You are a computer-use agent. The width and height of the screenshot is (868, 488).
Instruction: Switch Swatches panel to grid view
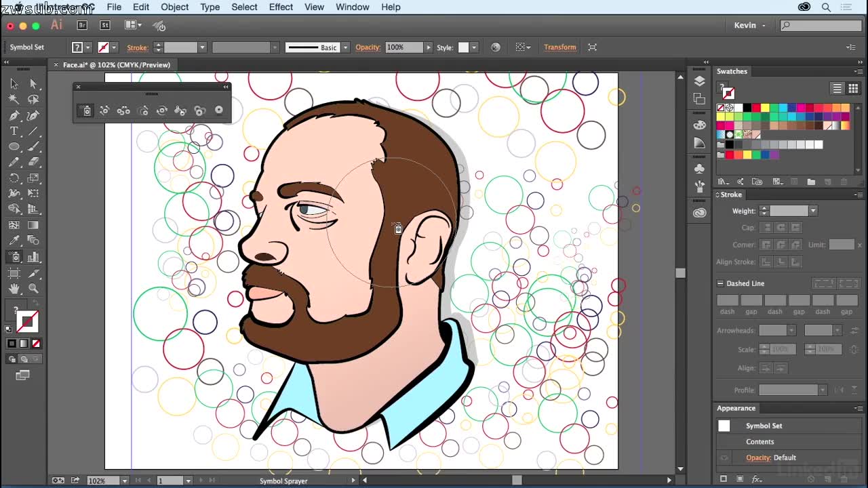(x=852, y=88)
